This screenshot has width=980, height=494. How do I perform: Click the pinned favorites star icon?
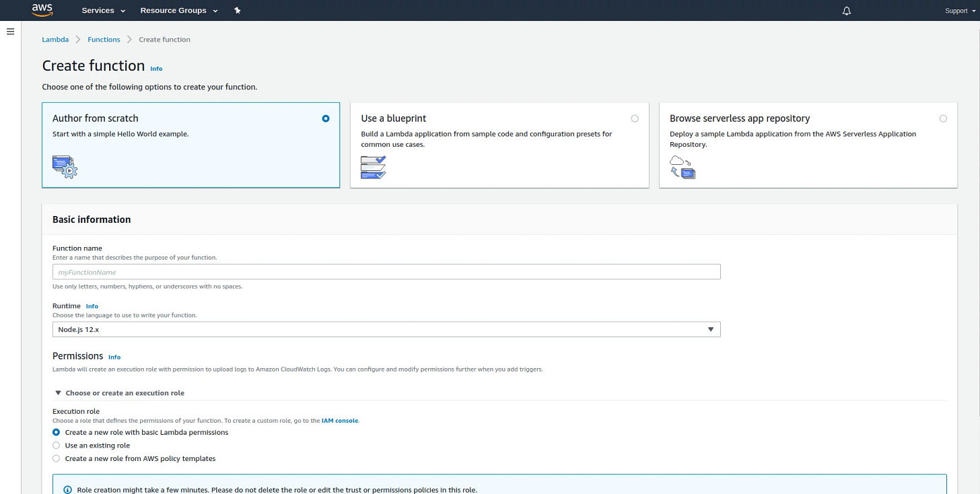[x=237, y=10]
